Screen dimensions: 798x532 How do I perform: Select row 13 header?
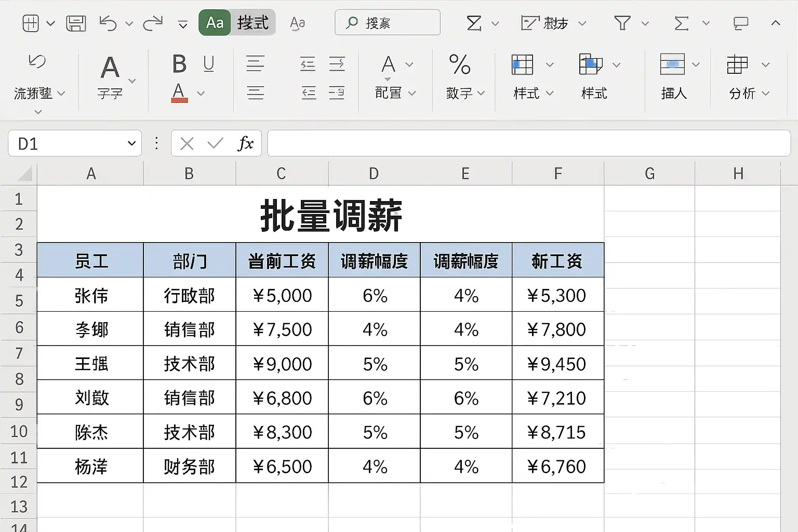(x=19, y=507)
